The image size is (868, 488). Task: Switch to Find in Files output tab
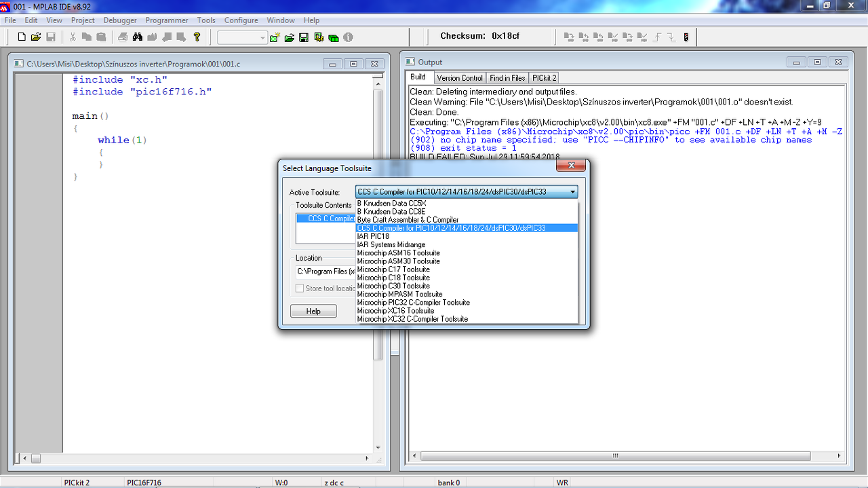tap(507, 78)
